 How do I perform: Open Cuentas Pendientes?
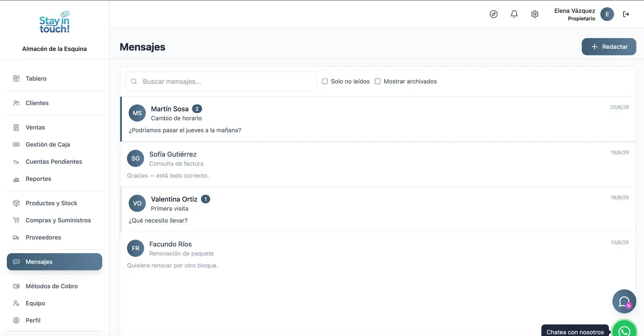[x=54, y=162]
